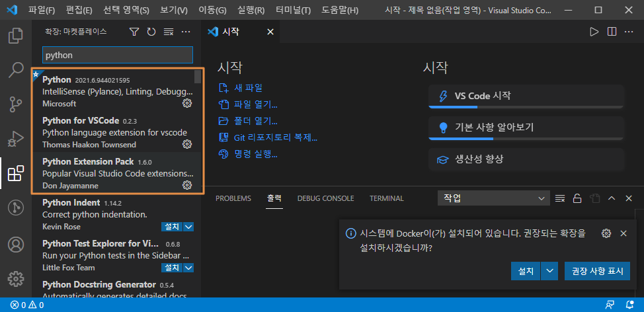The image size is (644, 312).
Task: Refresh the extensions list
Action: pyautogui.click(x=151, y=32)
